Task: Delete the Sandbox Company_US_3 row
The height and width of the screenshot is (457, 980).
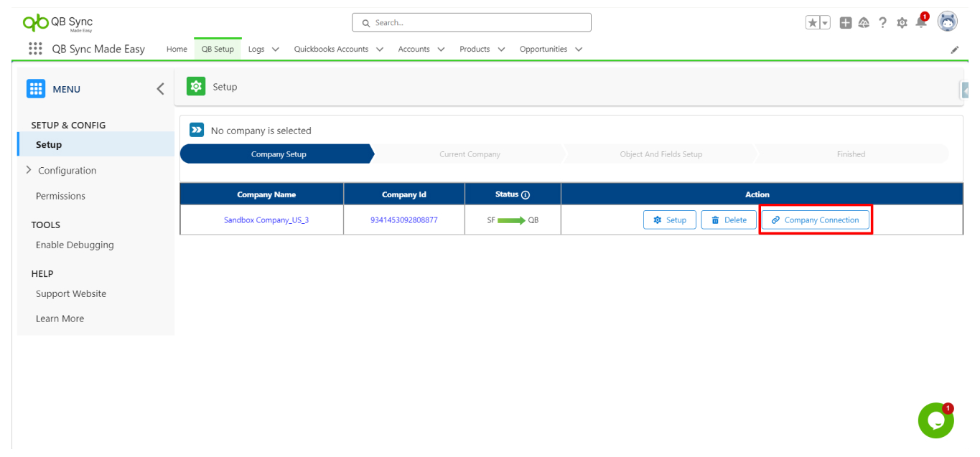Action: tap(729, 220)
